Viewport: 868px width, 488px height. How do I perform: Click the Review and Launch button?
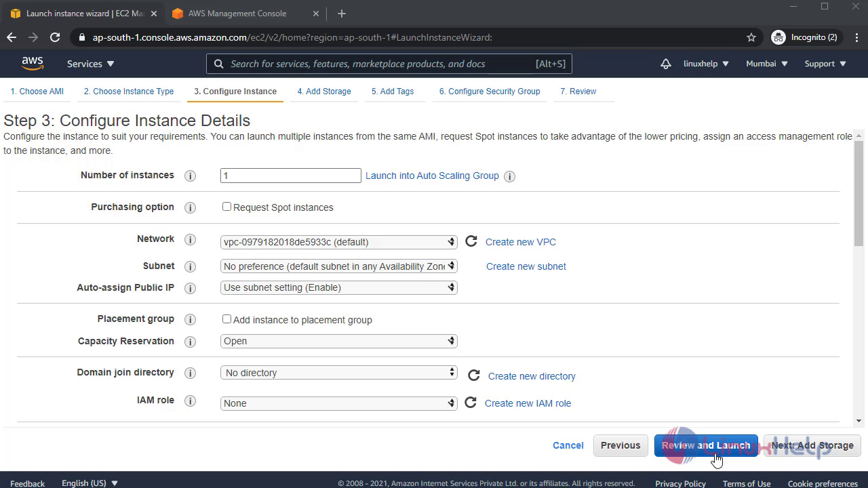point(706,445)
